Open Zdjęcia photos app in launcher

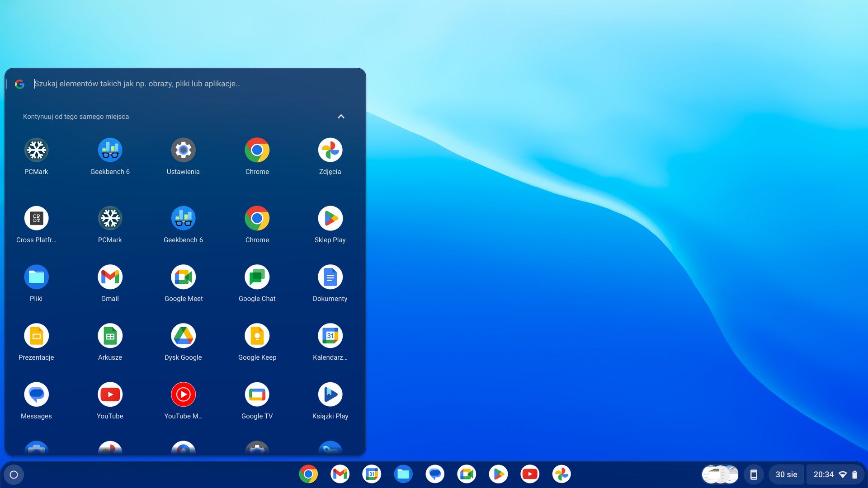(330, 156)
